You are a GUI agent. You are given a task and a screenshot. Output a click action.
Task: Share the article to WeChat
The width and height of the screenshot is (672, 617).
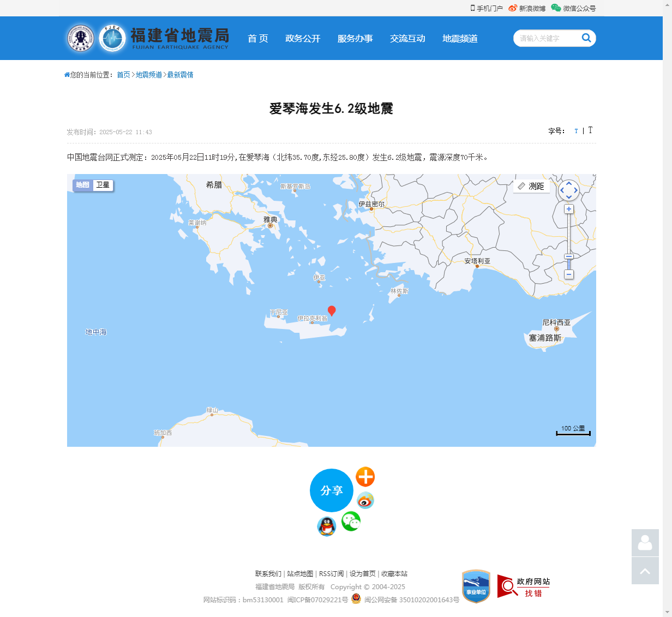click(351, 522)
